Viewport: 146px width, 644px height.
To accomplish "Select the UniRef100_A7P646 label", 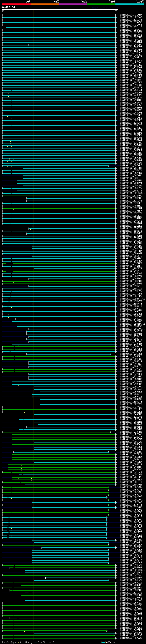I will tap(131, 575).
